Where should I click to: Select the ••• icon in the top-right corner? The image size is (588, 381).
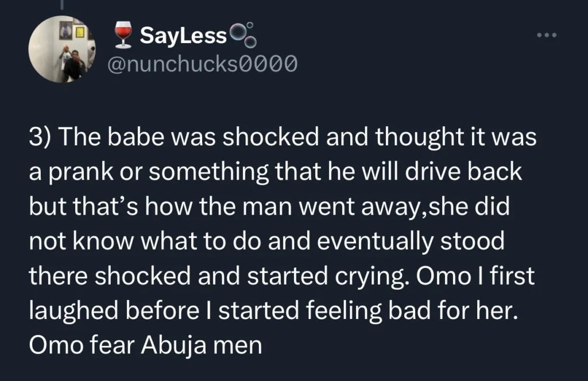(x=546, y=34)
